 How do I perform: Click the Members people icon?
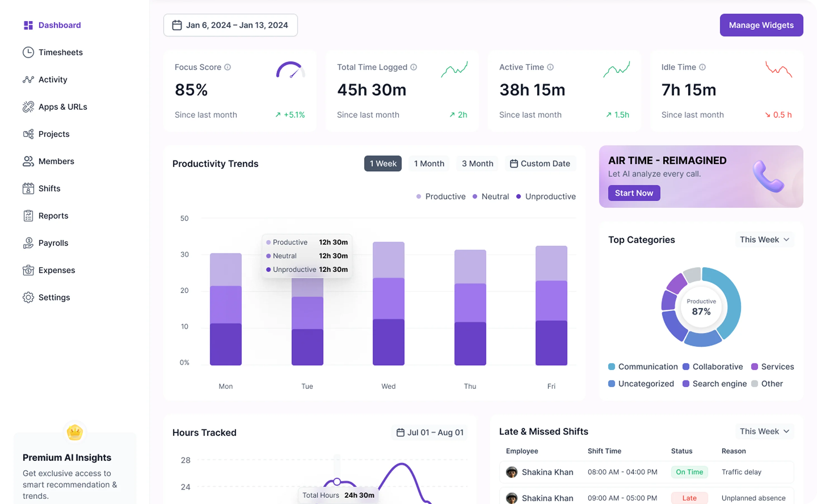click(28, 161)
